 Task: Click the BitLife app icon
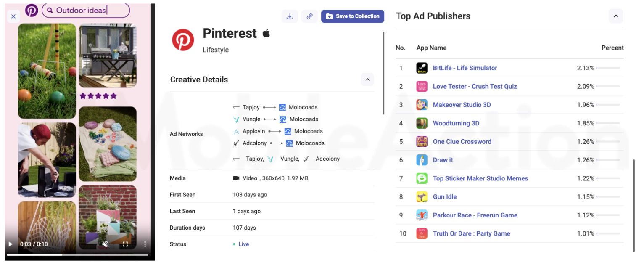[x=422, y=68]
